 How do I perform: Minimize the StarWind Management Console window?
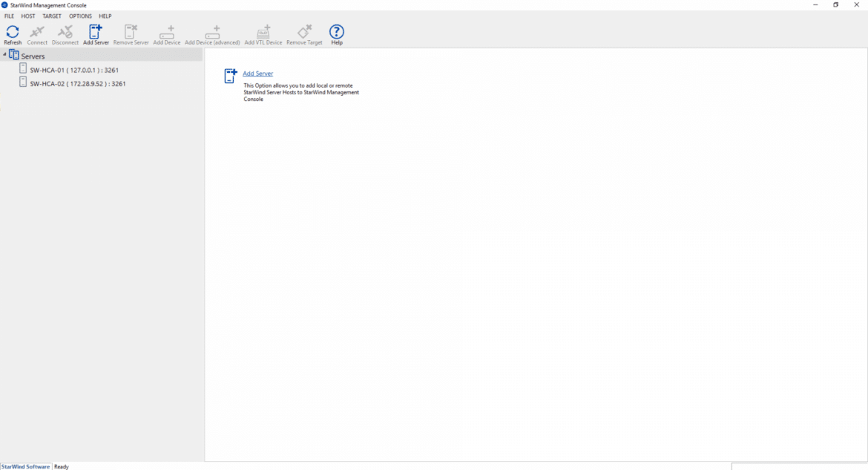pyautogui.click(x=815, y=5)
